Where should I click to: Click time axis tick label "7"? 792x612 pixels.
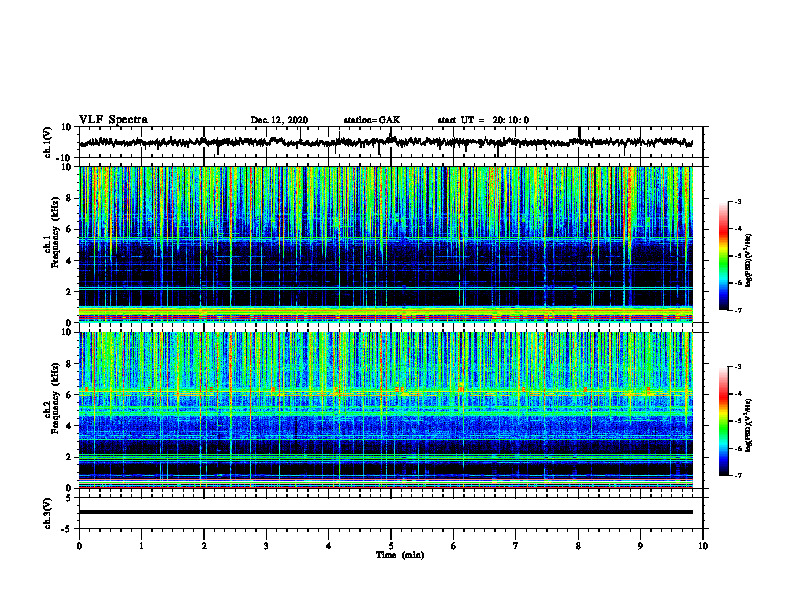coord(516,546)
